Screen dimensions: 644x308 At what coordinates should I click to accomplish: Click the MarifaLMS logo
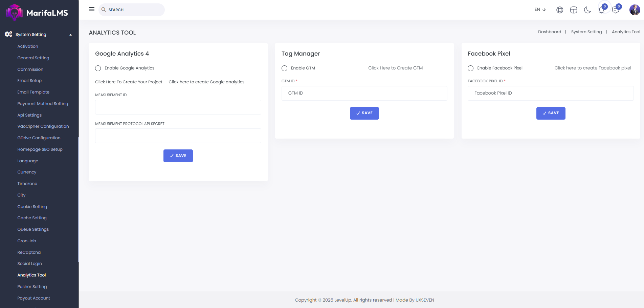pos(37,13)
